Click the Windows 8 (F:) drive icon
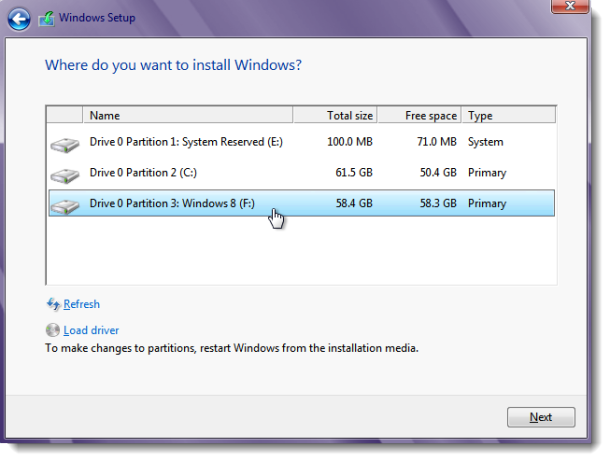610x462 pixels. click(65, 206)
